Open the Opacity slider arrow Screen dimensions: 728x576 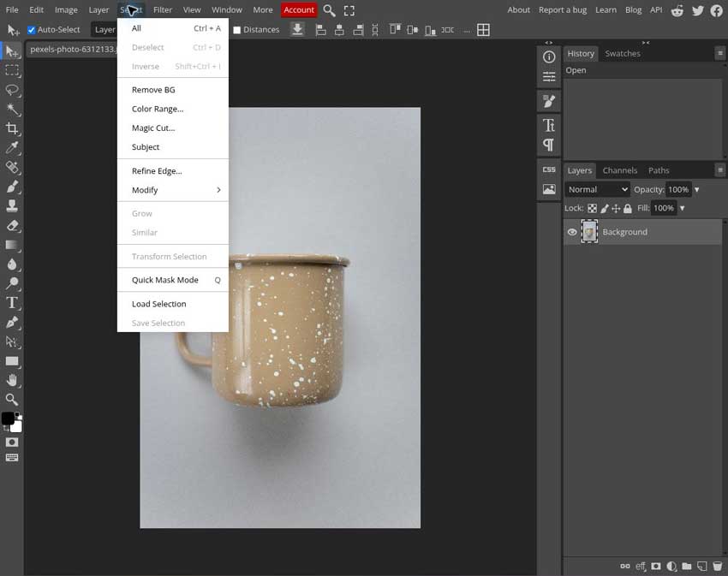coord(697,189)
